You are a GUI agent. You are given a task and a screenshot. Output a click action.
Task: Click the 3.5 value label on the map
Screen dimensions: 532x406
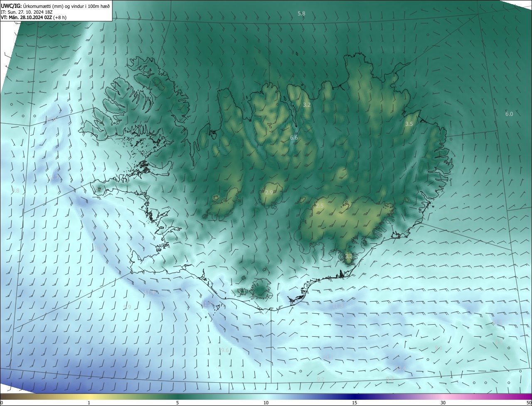(409, 124)
